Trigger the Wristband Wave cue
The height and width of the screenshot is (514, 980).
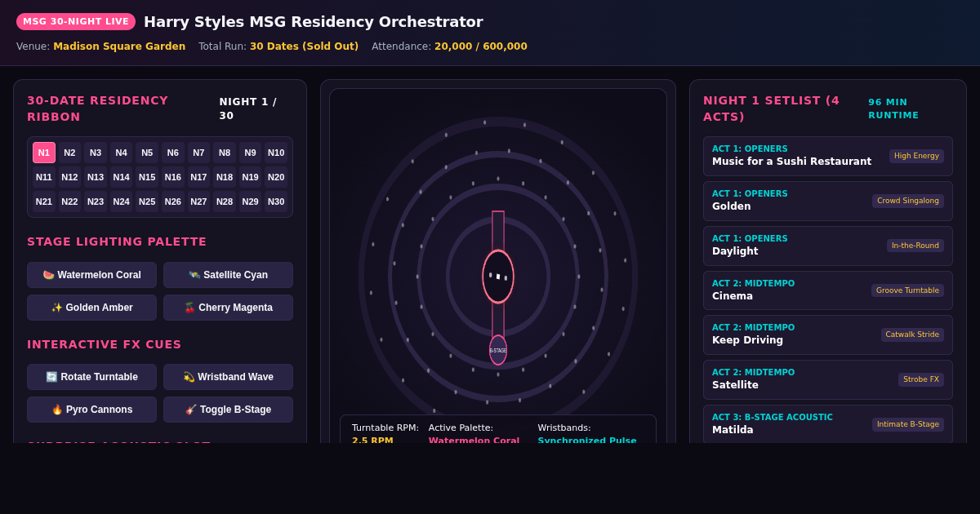228,377
